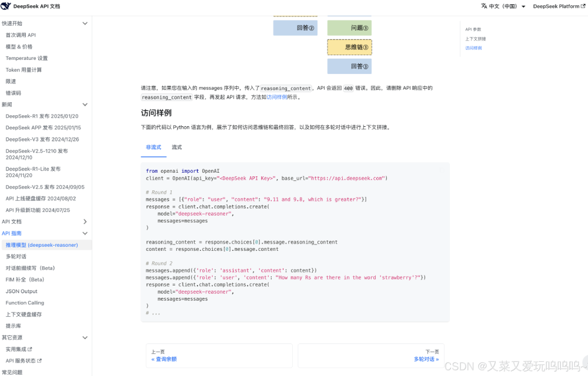588x376 pixels.
Task: Open Token 用量计算 page
Action: 24,70
